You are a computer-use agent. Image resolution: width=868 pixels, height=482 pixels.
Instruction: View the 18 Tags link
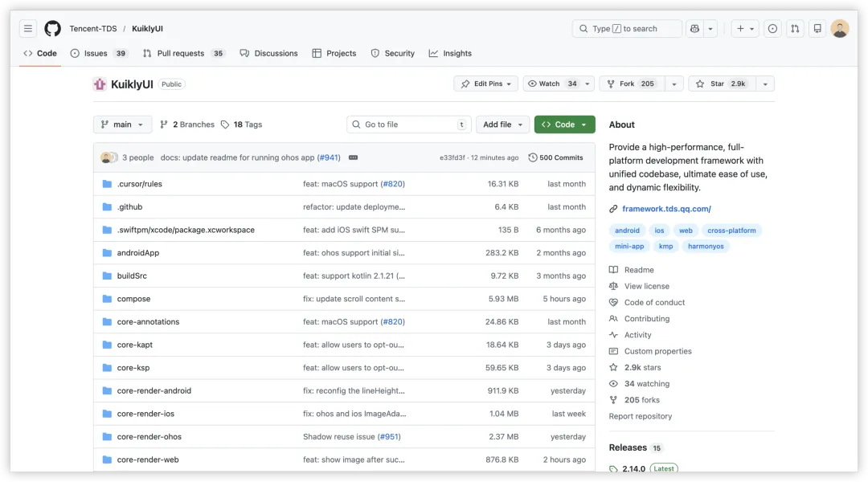241,125
